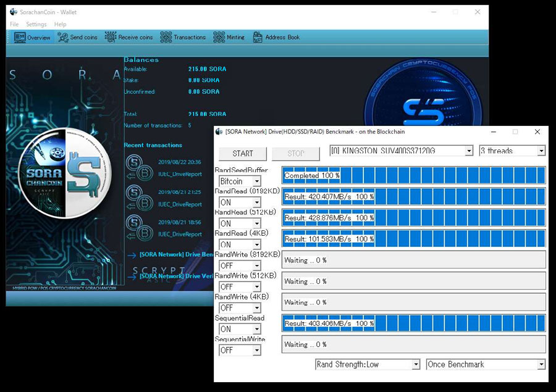Toggle RandRead (8192KB) ON dropdown
The image size is (556, 392).
pos(240,202)
